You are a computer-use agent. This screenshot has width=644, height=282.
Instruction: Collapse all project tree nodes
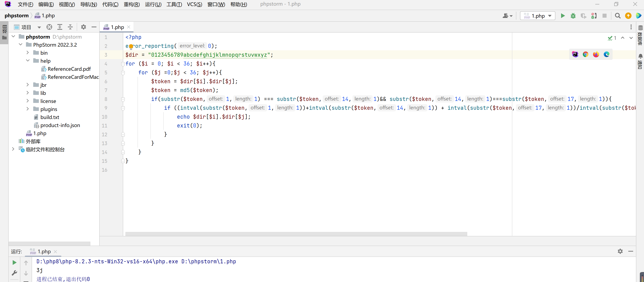(x=70, y=27)
